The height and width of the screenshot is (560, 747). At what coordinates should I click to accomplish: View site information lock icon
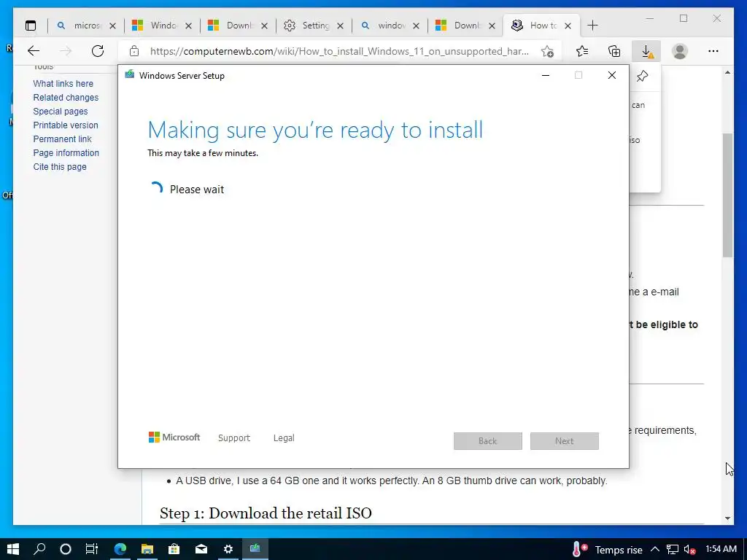[134, 51]
